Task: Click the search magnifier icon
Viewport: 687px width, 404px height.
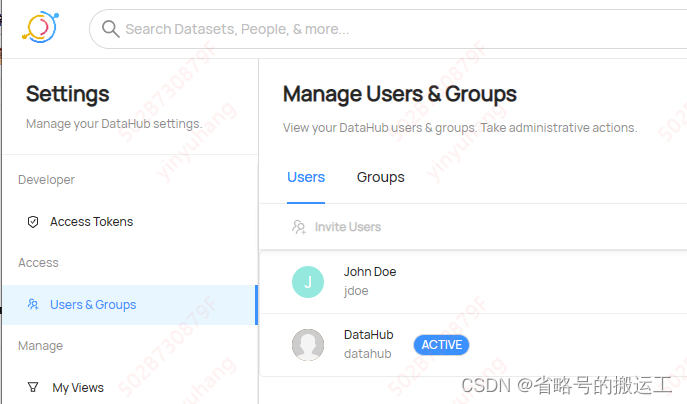Action: 110,29
